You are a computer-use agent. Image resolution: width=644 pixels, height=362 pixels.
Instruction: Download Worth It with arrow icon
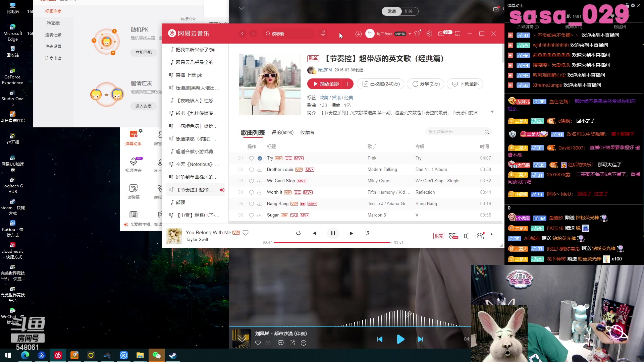(260, 192)
